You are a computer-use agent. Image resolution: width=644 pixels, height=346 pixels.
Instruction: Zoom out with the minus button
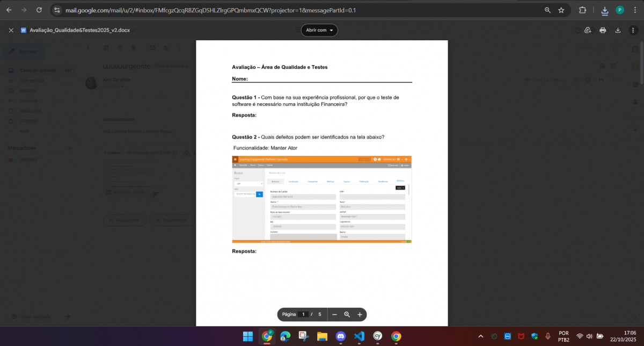coord(334,314)
